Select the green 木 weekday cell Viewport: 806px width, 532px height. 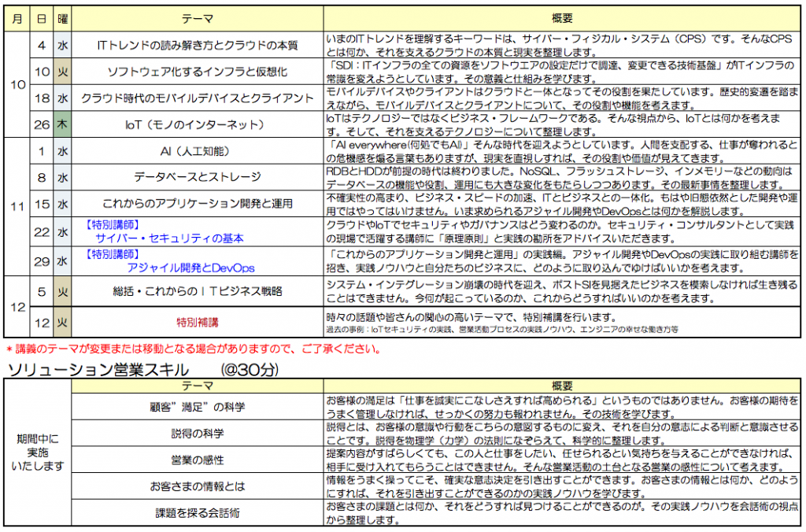62,124
